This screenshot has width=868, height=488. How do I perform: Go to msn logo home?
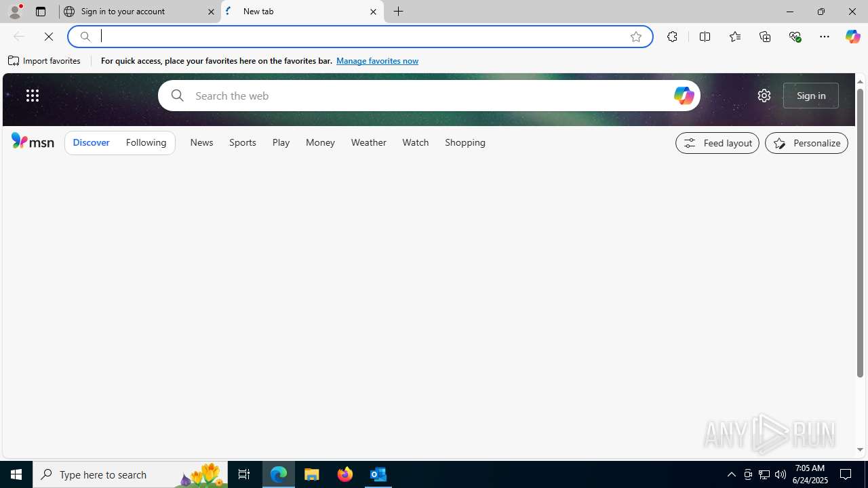pos(33,141)
